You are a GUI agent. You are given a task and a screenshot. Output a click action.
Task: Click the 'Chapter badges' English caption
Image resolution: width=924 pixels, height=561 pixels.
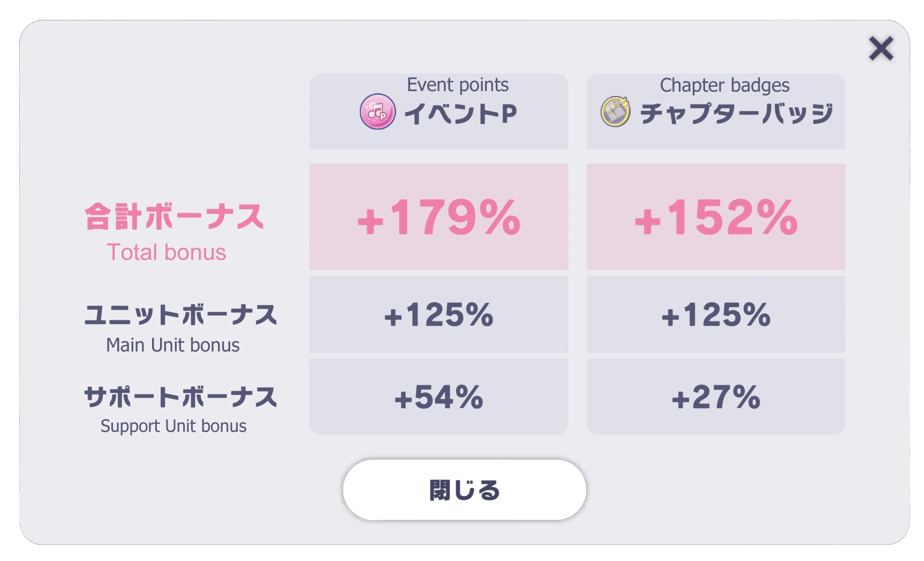[x=724, y=85]
